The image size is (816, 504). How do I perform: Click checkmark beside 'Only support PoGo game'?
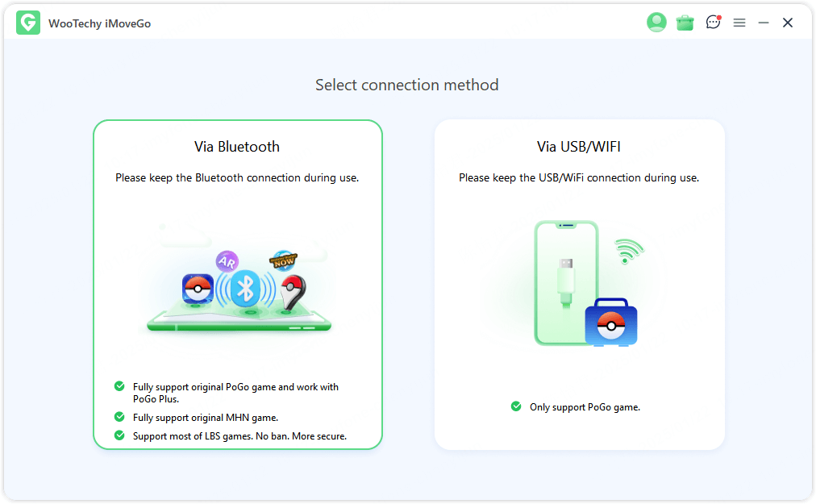(516, 406)
